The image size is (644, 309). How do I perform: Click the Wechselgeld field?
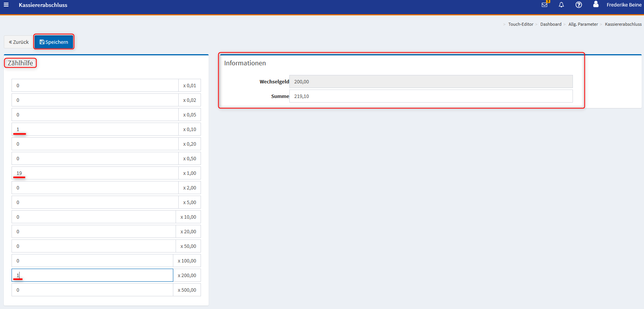pos(430,81)
